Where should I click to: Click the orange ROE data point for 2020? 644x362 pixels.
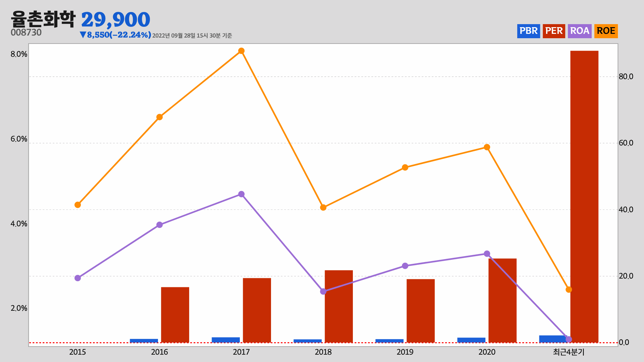coord(487,147)
